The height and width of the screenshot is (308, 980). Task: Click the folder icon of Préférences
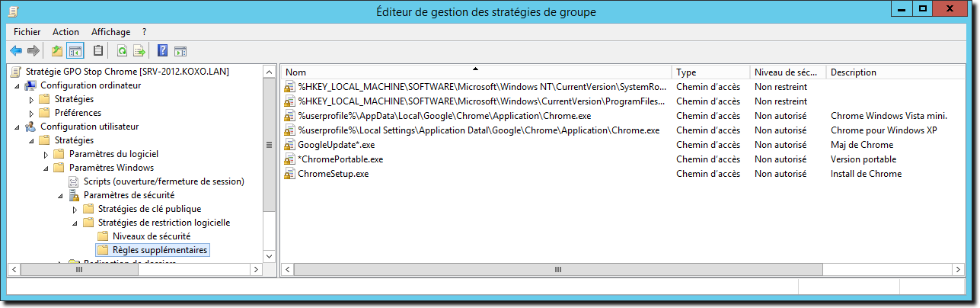click(45, 113)
